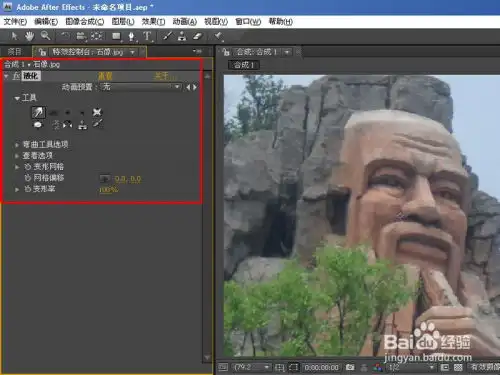The image size is (500, 375).
Task: Click the current time 0;00;00;00 display
Action: (x=322, y=367)
